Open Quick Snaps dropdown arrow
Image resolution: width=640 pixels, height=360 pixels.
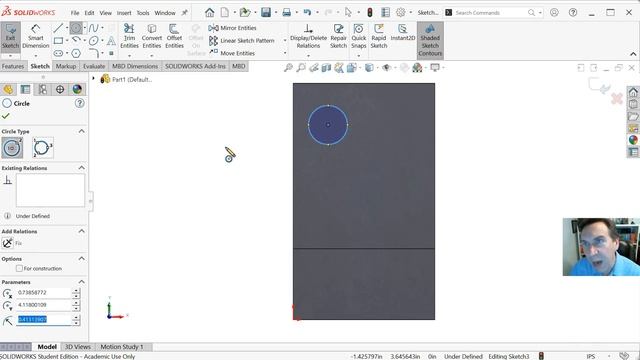pyautogui.click(x=359, y=56)
